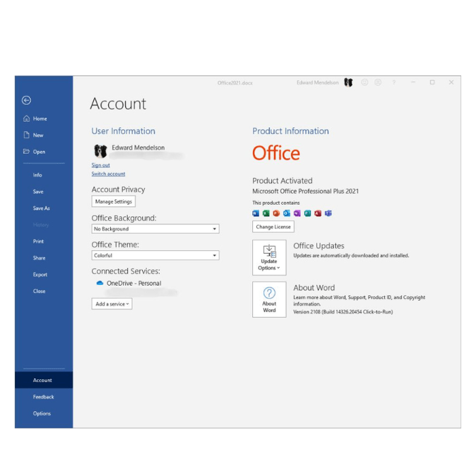Image resolution: width=476 pixels, height=476 pixels.
Task: Open the Office Background dropdown
Action: tap(156, 229)
